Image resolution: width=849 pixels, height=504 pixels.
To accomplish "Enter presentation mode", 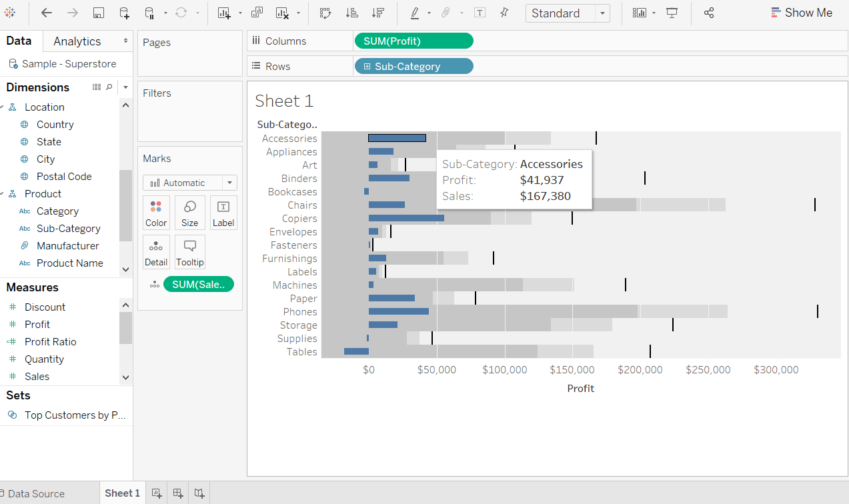I will [x=672, y=13].
